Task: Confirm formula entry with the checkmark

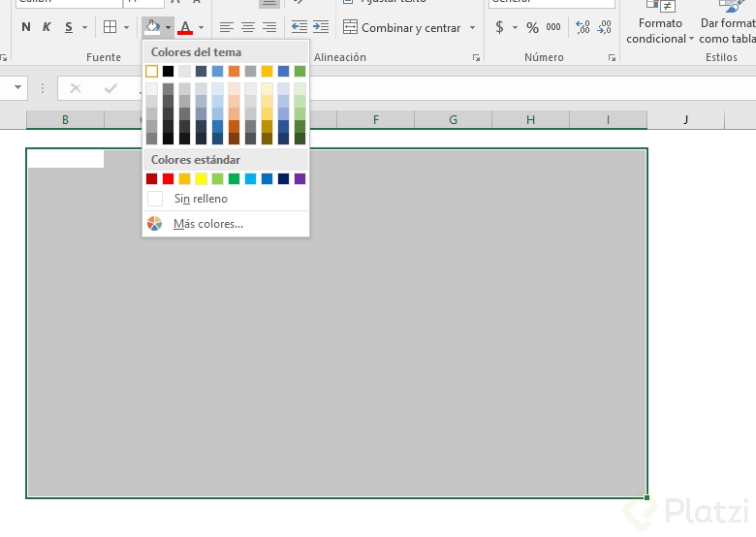Action: pyautogui.click(x=110, y=88)
